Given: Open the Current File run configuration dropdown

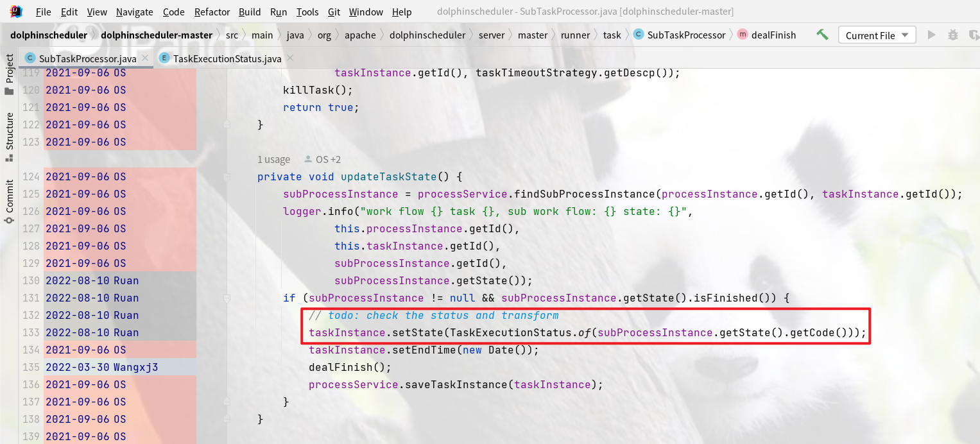Looking at the screenshot, I should (877, 35).
